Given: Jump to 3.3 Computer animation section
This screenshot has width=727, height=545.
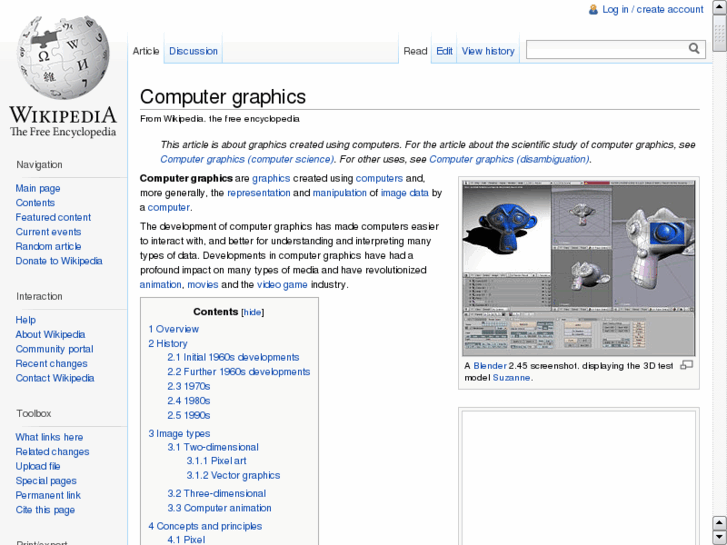Looking at the screenshot, I should [219, 508].
